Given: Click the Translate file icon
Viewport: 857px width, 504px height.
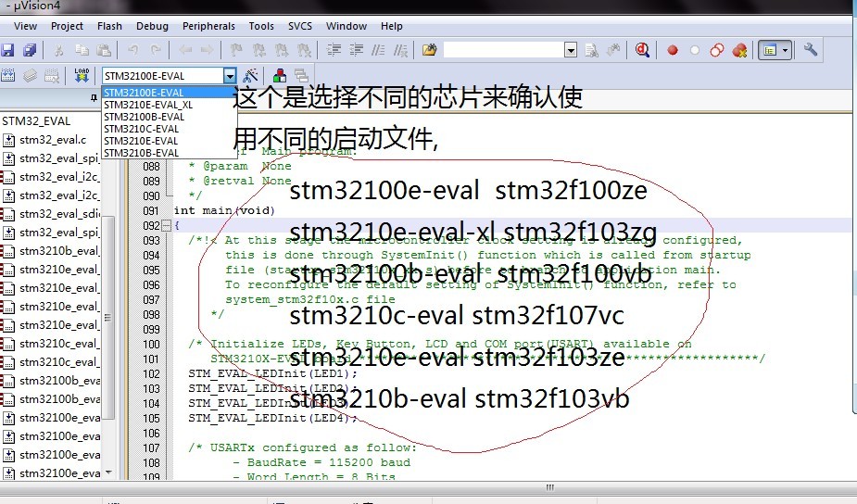Looking at the screenshot, I should 7,75.
